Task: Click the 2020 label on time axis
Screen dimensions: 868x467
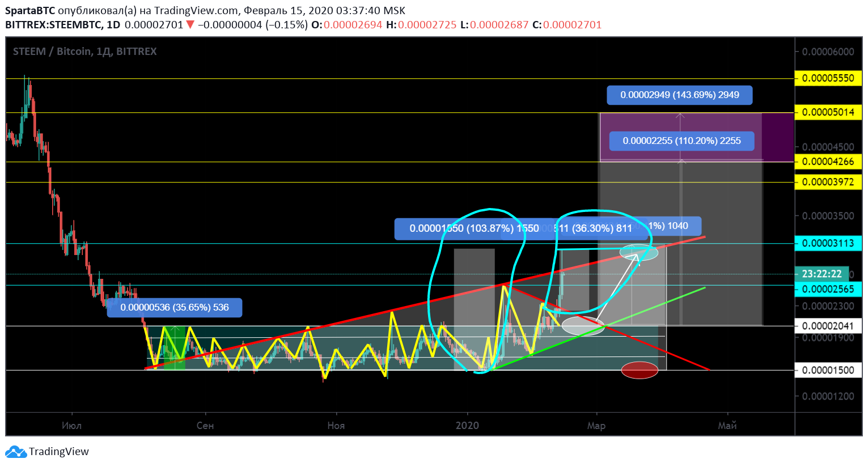Action: 467,426
